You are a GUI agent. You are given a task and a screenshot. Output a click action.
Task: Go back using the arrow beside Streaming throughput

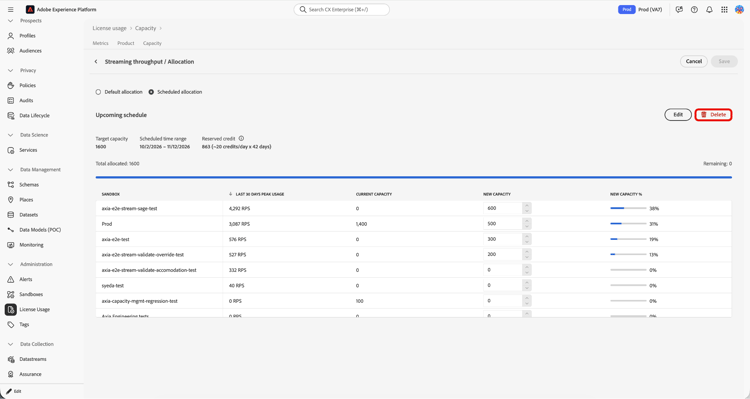pos(96,62)
